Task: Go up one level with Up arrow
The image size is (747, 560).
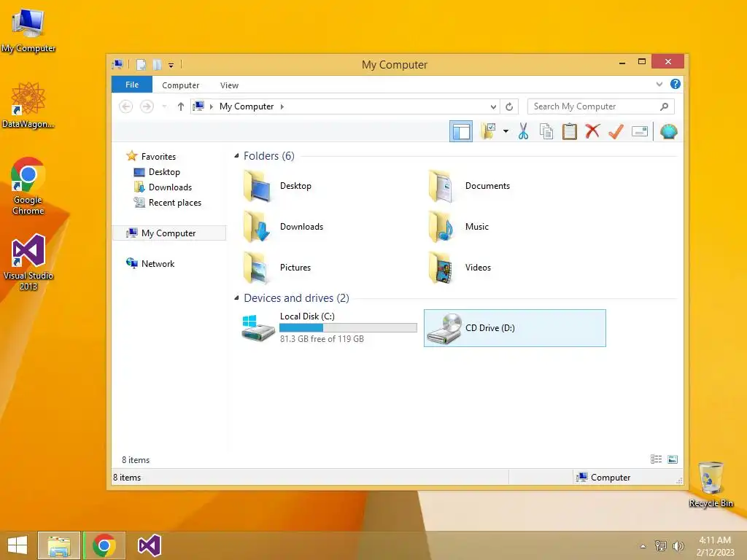Action: 181,106
